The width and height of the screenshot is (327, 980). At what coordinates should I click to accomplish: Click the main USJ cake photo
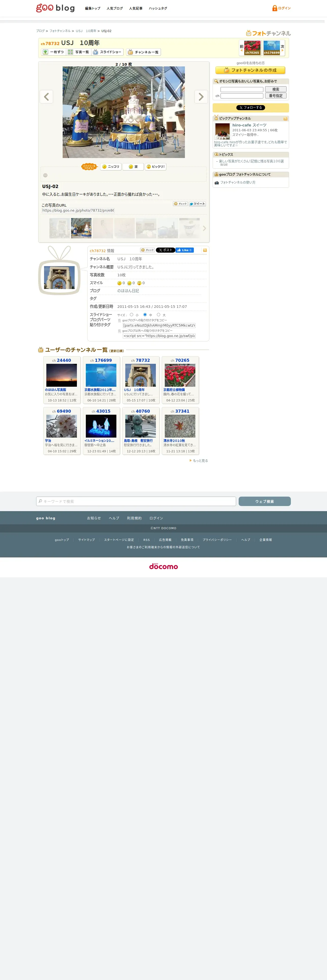coord(124,112)
